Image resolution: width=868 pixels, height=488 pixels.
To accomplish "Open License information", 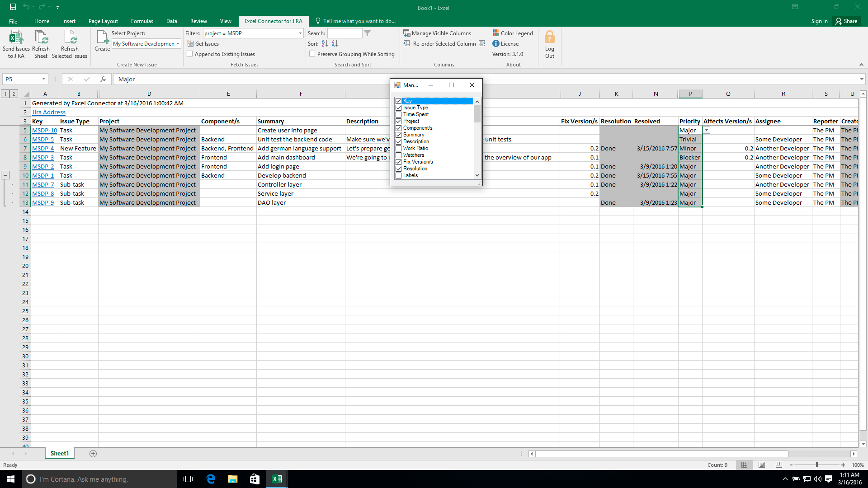I will [x=505, y=43].
